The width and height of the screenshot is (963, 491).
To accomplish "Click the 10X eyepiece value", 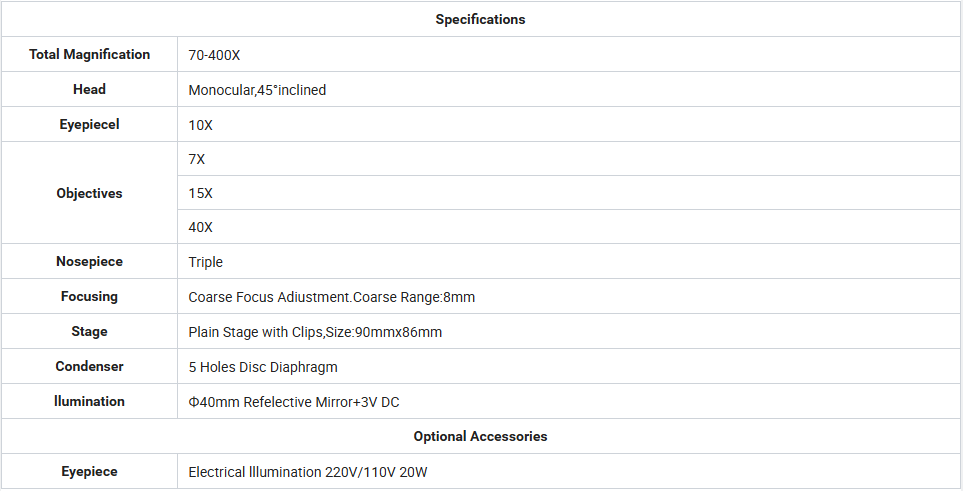I will [201, 125].
